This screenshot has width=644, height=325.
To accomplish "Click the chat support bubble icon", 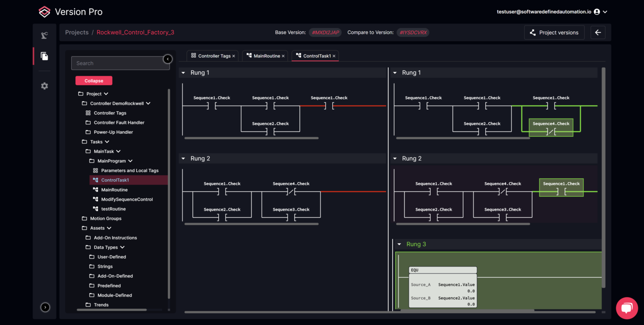I will (627, 308).
